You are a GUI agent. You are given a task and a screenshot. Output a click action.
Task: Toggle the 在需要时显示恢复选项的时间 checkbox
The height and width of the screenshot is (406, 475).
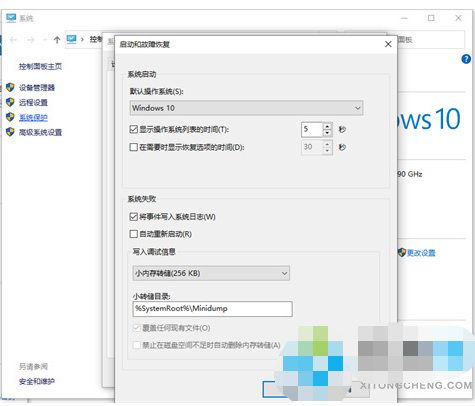click(134, 147)
